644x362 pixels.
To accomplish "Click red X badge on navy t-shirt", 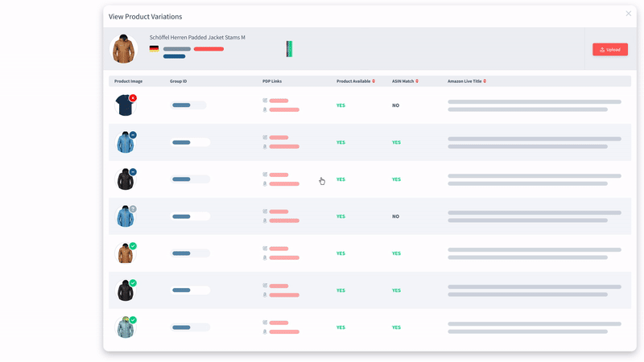I will pyautogui.click(x=133, y=98).
